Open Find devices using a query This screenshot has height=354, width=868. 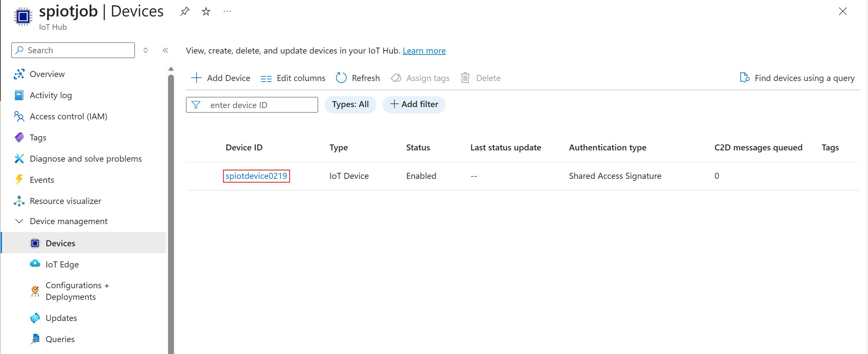(x=797, y=78)
